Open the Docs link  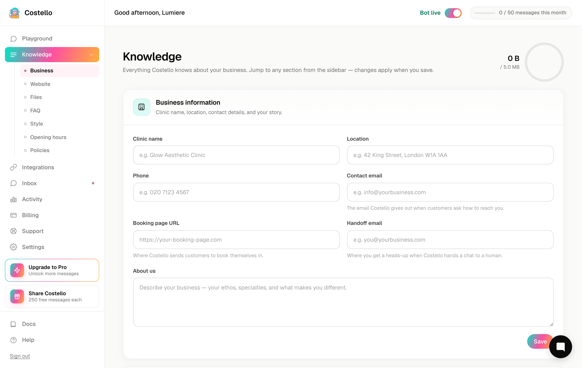(52, 324)
